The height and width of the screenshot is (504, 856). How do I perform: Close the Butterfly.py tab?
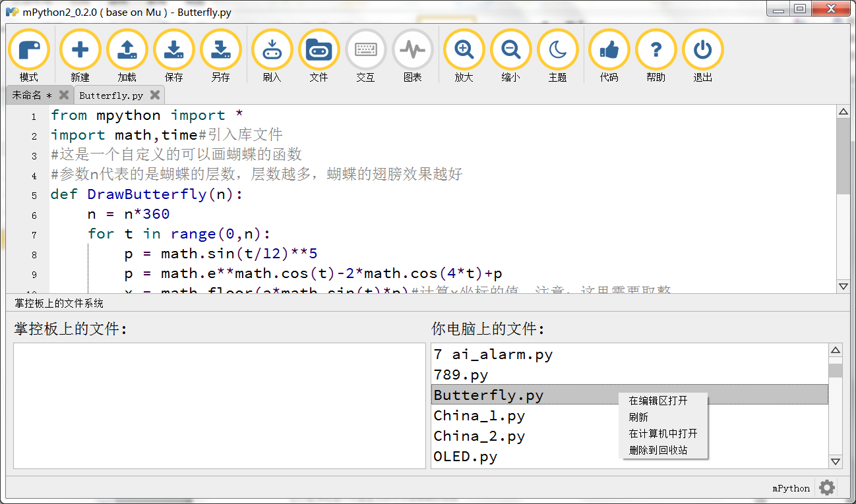coord(155,95)
